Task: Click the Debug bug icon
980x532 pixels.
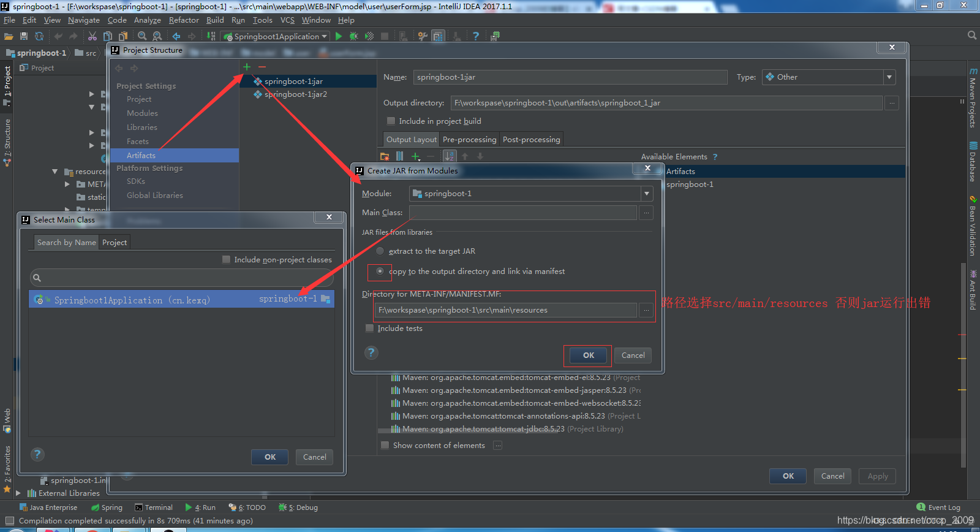Action: click(354, 36)
